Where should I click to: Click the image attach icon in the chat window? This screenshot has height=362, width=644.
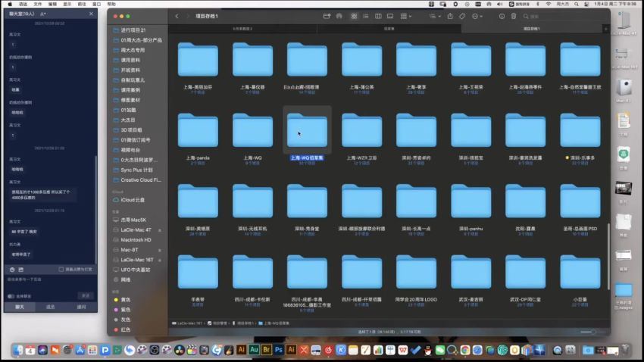pyautogui.click(x=21, y=270)
